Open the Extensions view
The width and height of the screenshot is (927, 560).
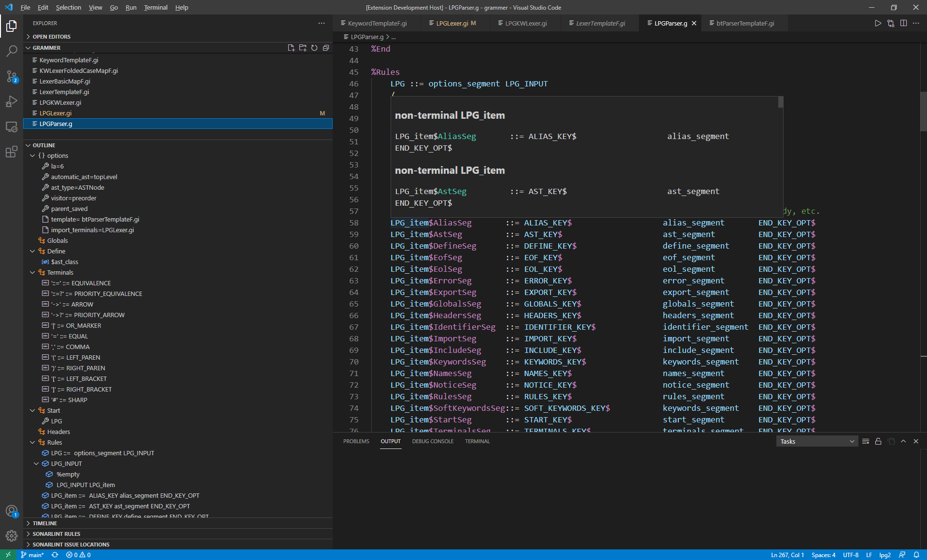12,152
